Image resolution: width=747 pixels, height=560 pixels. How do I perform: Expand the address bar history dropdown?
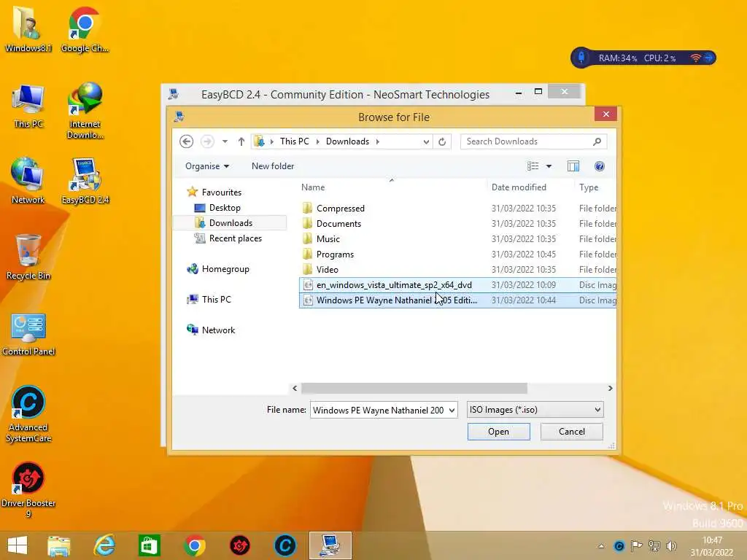click(x=426, y=141)
